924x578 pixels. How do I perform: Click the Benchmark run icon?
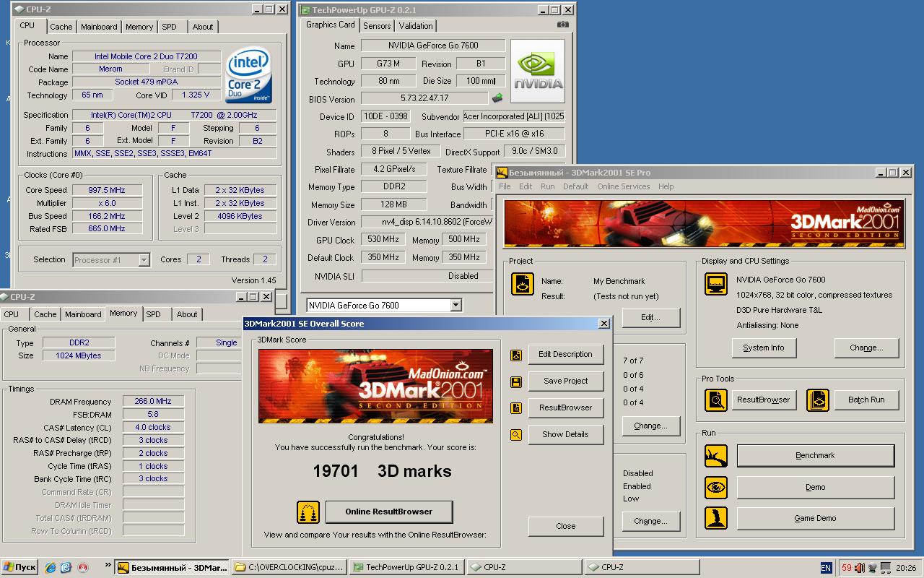pos(716,456)
